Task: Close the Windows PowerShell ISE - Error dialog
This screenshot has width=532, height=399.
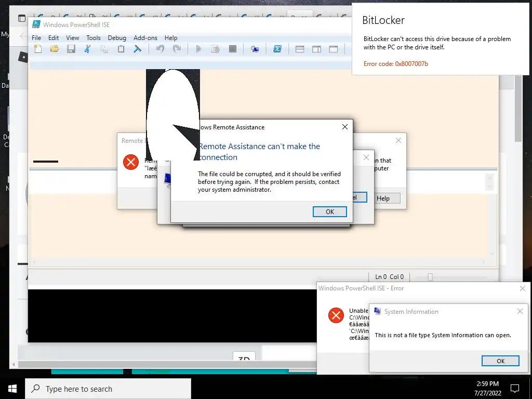Action: tap(523, 288)
